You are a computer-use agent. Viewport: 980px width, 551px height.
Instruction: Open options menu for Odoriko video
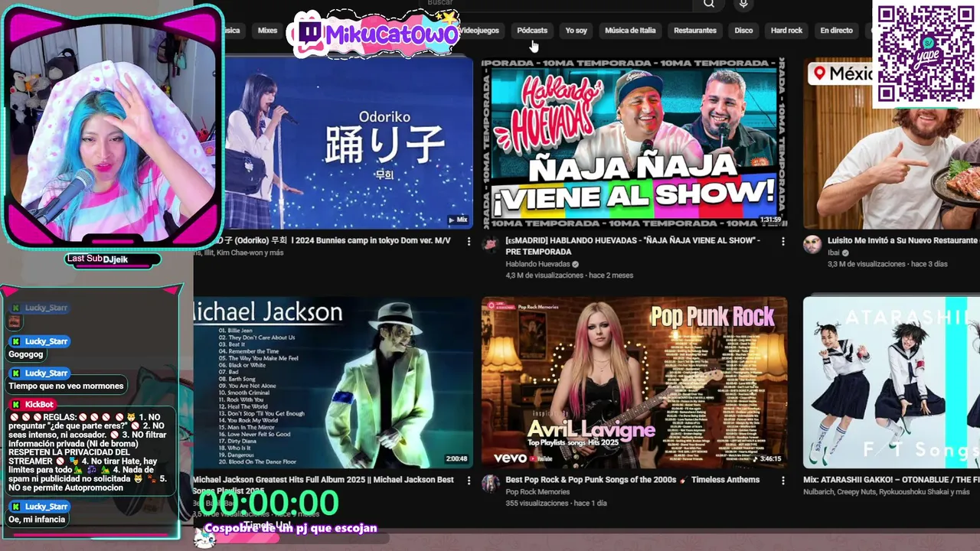[469, 241]
